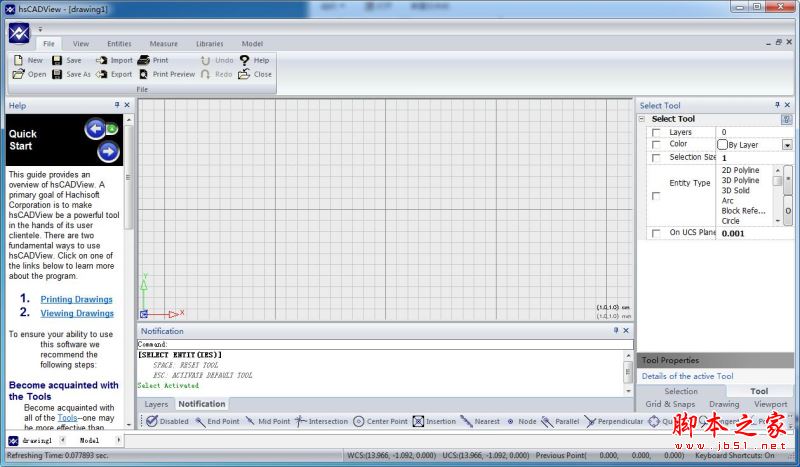The height and width of the screenshot is (467, 800).
Task: Click Help panel scrollbar down arrow
Action: point(129,424)
